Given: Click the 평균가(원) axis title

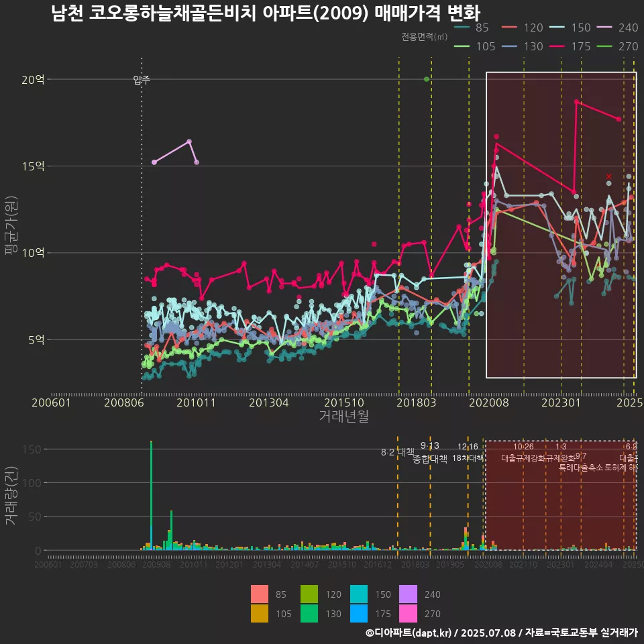Looking at the screenshot, I should (x=11, y=225).
